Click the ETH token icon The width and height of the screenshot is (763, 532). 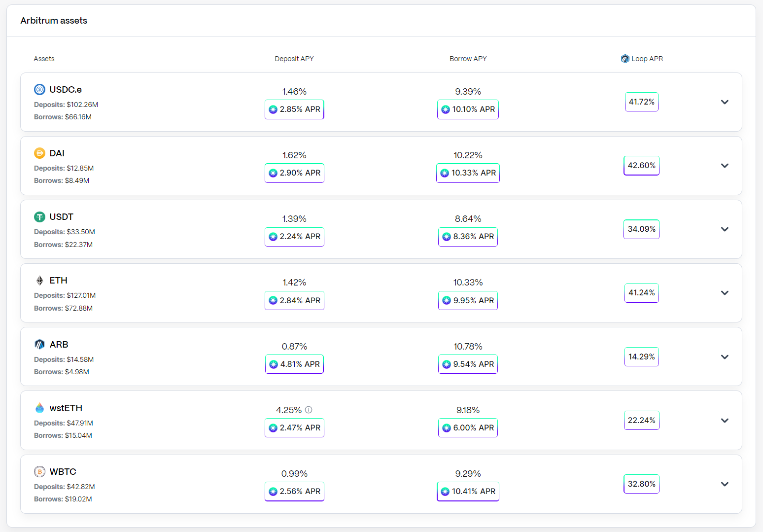point(39,281)
